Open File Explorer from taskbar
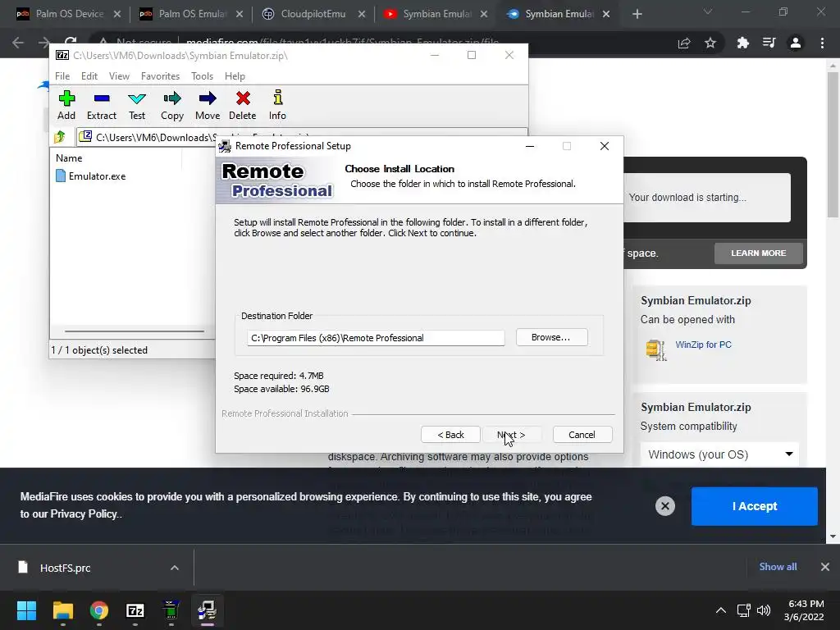Image resolution: width=840 pixels, height=630 pixels. point(62,610)
